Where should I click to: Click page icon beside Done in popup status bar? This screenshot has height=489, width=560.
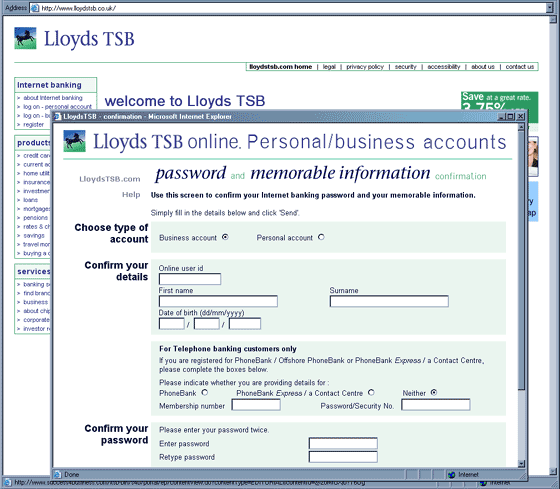(57, 475)
